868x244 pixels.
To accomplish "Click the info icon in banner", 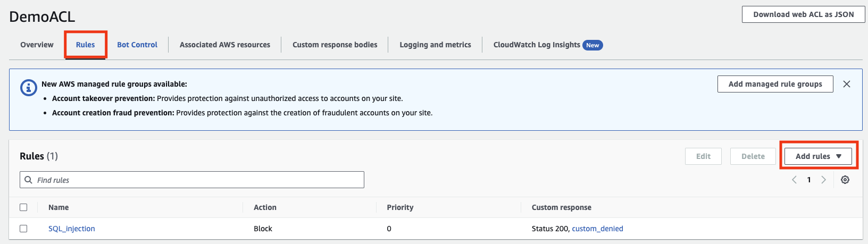I will click(28, 88).
